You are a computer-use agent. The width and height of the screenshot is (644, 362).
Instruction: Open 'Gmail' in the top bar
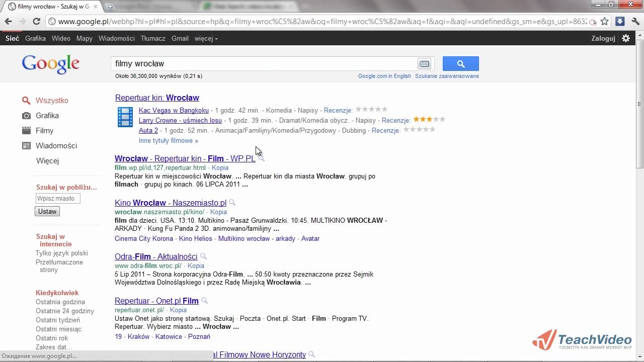point(180,38)
